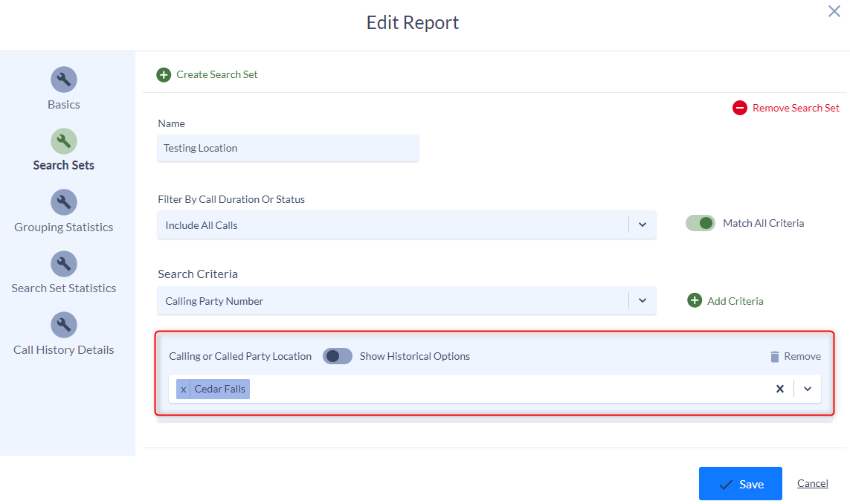Click the Search Set Statistics wrench icon
This screenshot has height=504, width=850.
pyautogui.click(x=63, y=264)
